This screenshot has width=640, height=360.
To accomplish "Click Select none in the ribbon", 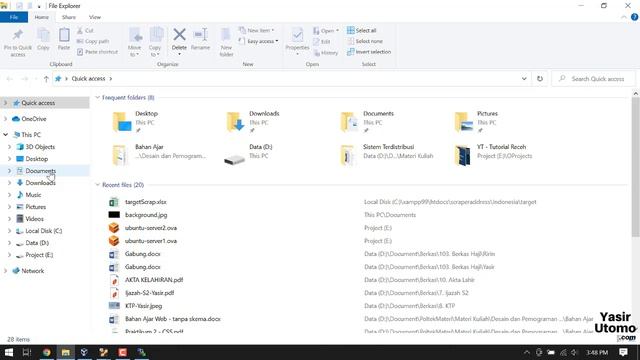I will [x=364, y=41].
